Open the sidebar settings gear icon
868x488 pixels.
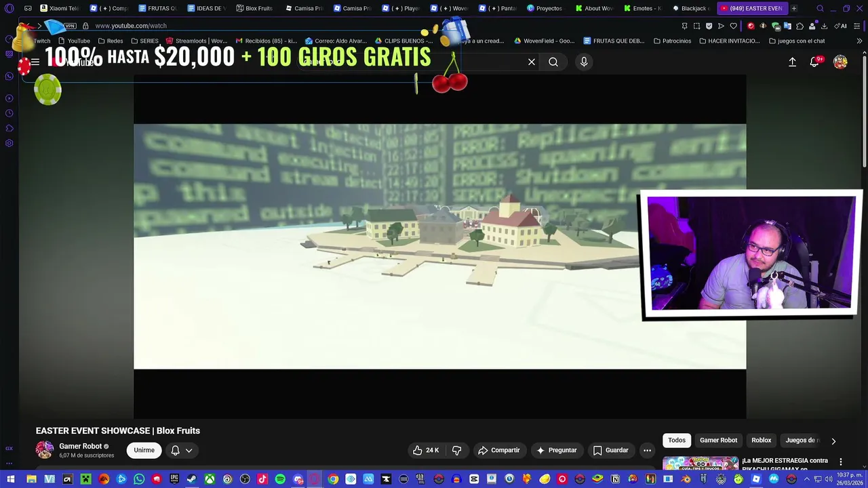(9, 143)
